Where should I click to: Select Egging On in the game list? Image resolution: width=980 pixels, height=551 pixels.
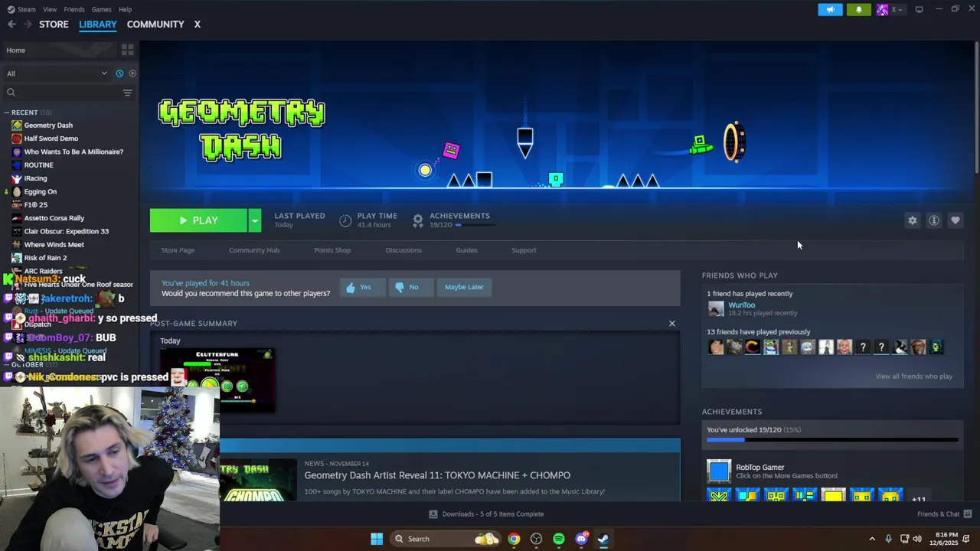[40, 191]
